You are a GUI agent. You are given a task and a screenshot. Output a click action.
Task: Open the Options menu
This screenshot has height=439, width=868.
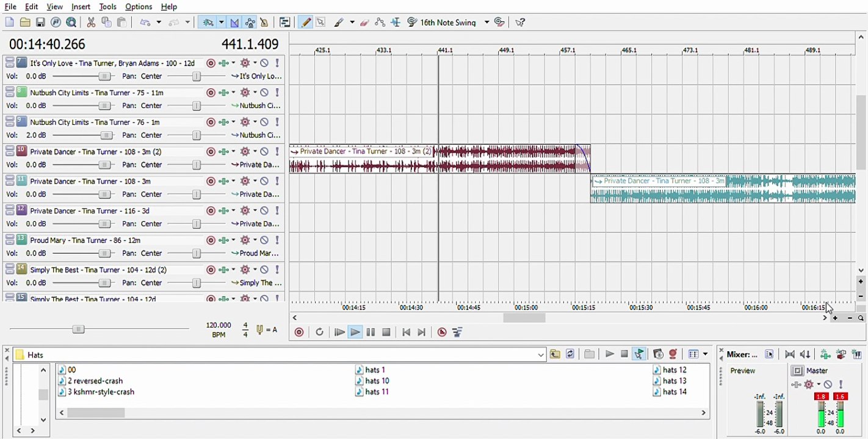(139, 7)
